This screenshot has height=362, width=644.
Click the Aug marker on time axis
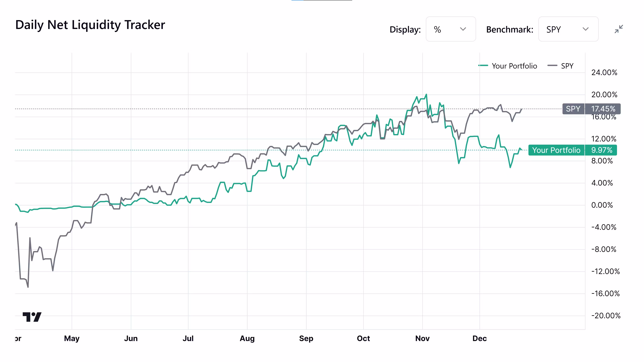[x=247, y=339]
